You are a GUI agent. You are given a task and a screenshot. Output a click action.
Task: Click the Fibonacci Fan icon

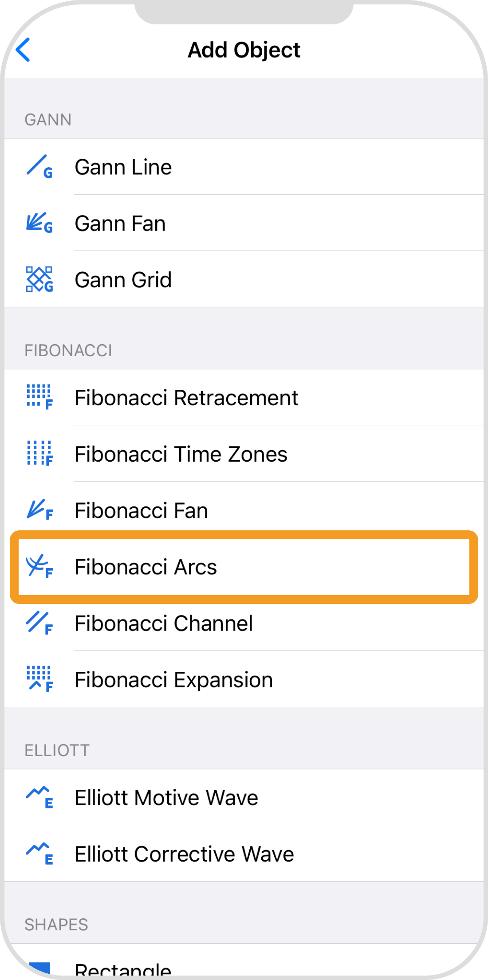pos(39,510)
